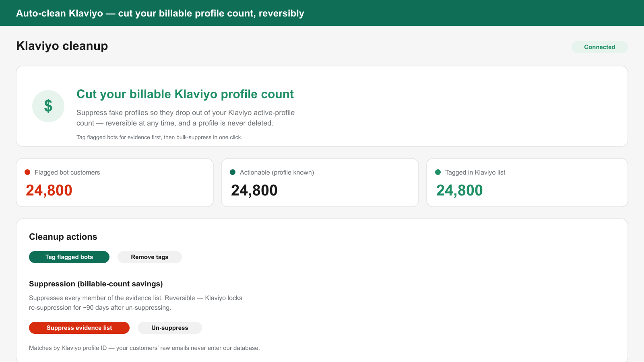644x362 pixels.
Task: Click Tag flagged bots button
Action: tap(69, 257)
